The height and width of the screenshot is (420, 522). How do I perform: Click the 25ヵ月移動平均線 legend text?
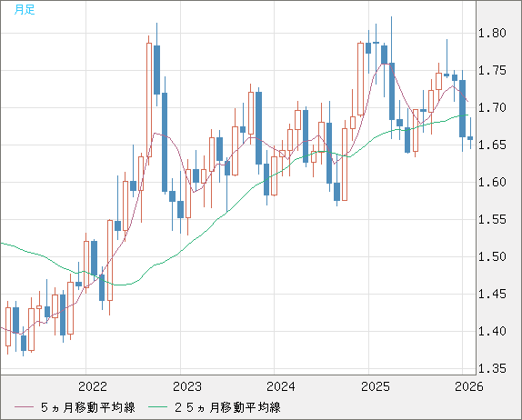point(227,407)
